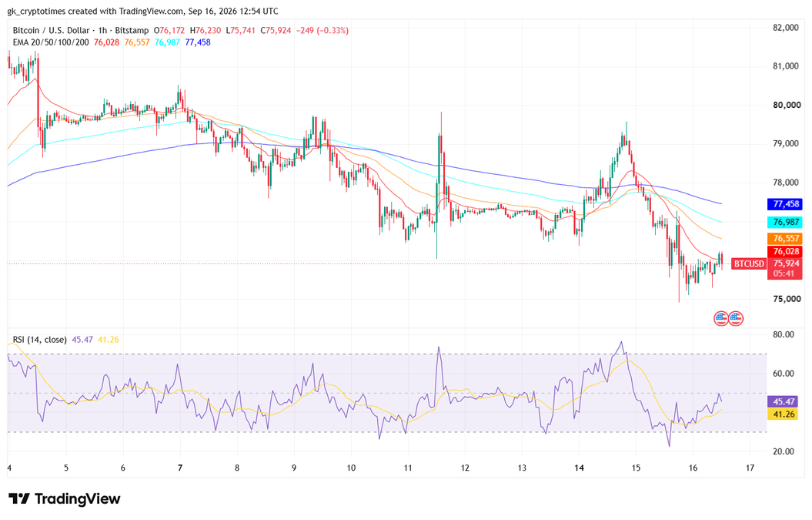Click the Low value L75,741
The height and width of the screenshot is (520, 812).
point(240,31)
